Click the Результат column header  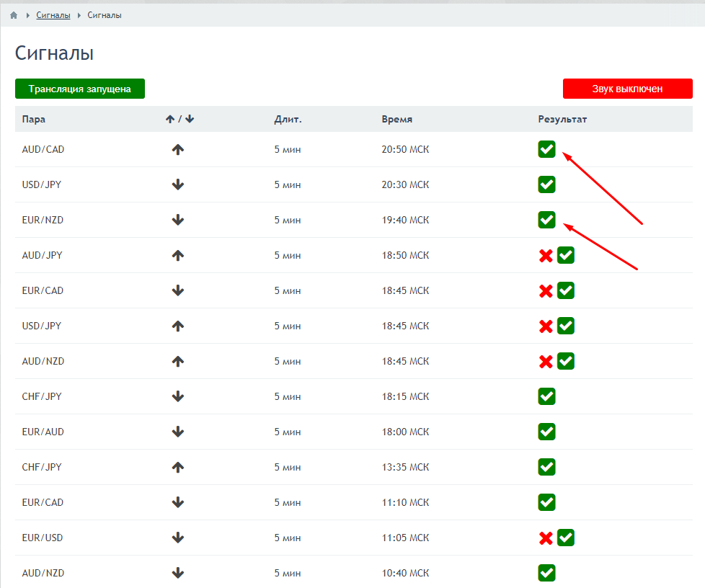point(562,119)
